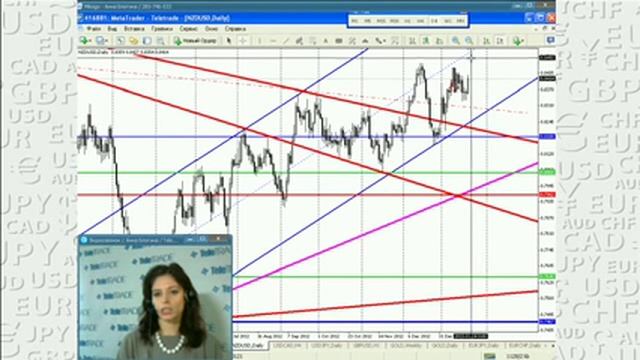Click the webcam video of the presenter
Image resolution: width=640 pixels, height=360 pixels.
(x=155, y=302)
